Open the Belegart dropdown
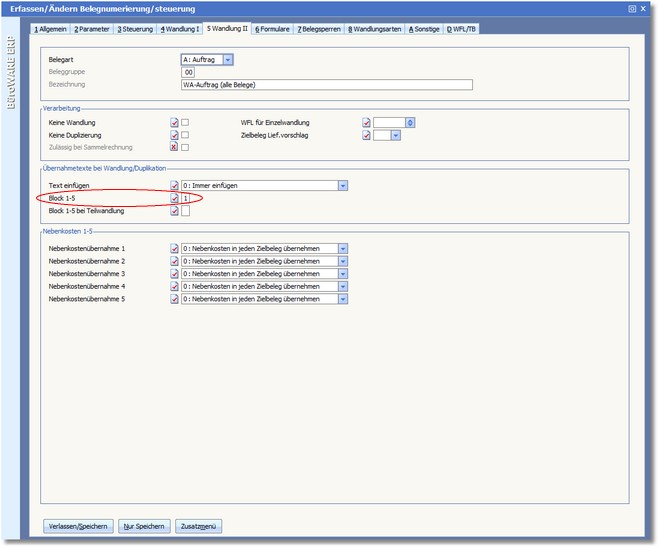 point(227,60)
